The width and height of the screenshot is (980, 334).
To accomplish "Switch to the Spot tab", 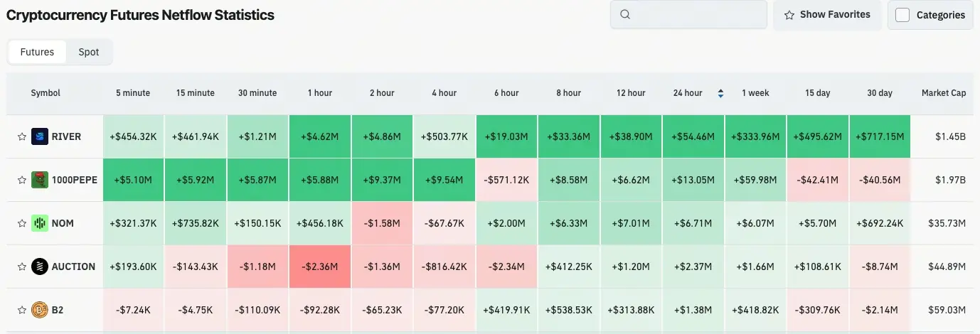I will point(89,52).
